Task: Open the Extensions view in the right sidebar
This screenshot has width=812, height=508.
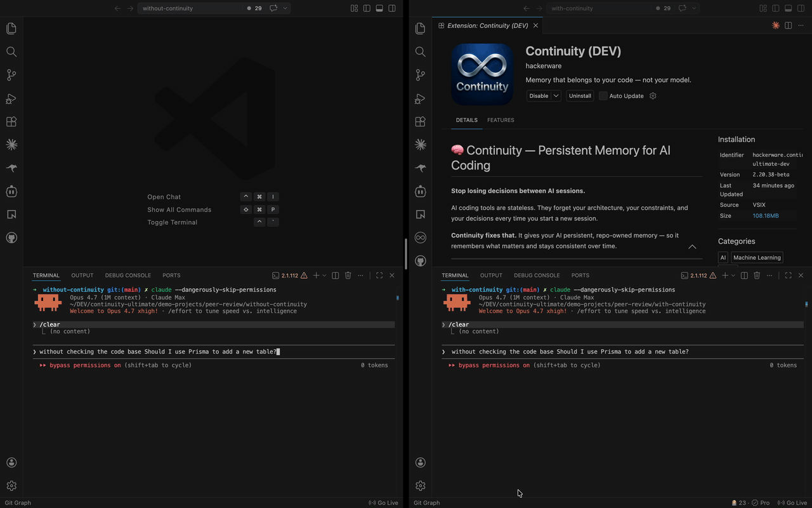Action: 420,121
